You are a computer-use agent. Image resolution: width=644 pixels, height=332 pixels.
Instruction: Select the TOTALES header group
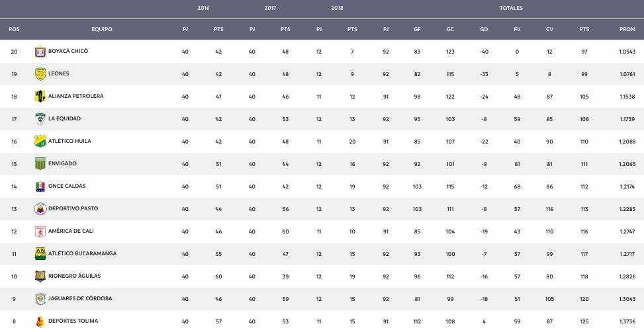511,8
